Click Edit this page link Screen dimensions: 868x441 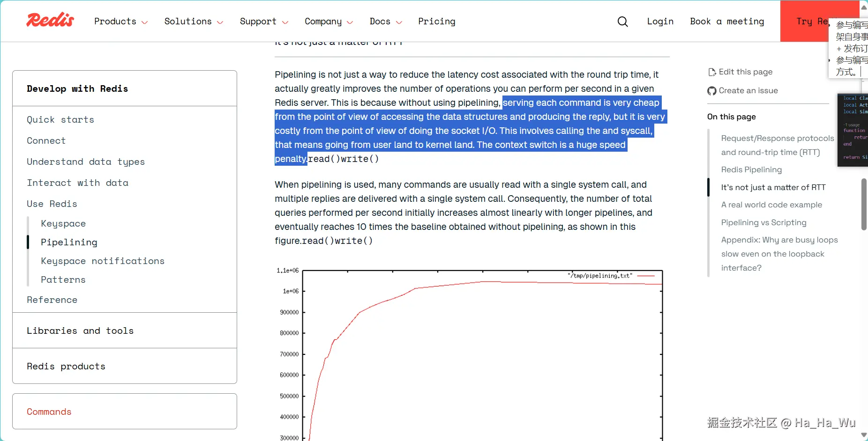745,72
